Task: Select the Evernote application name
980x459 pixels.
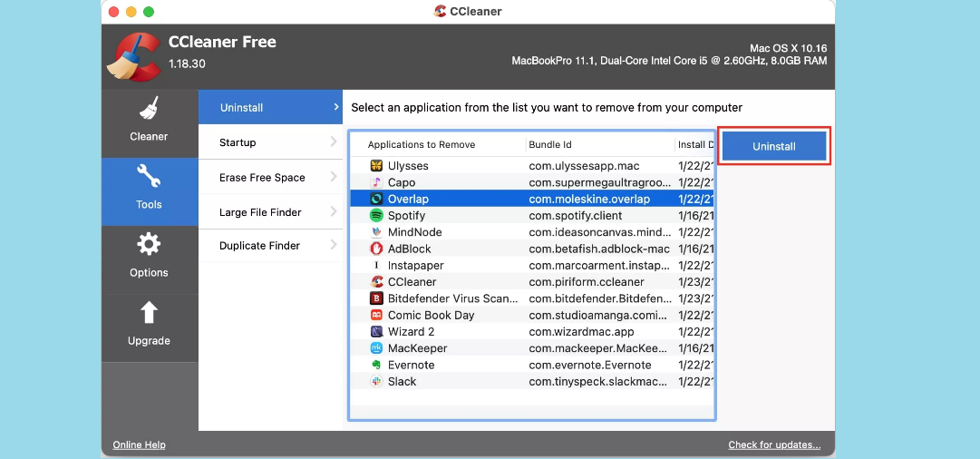Action: (x=411, y=365)
